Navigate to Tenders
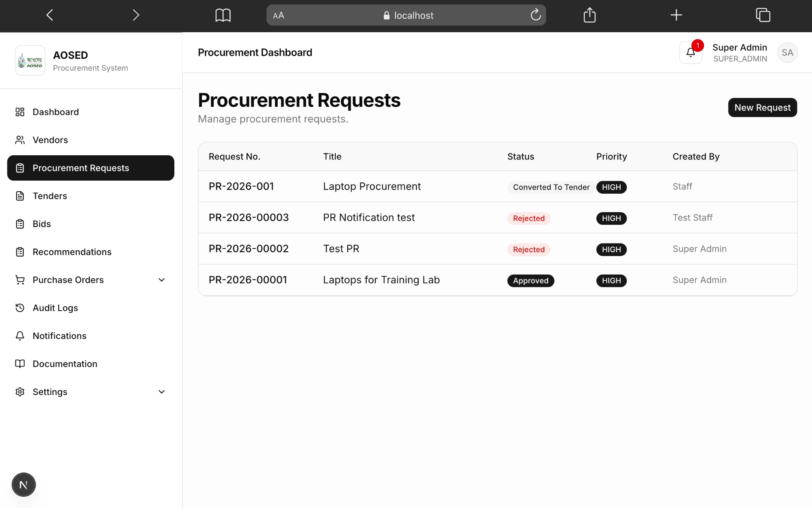 tap(91, 196)
